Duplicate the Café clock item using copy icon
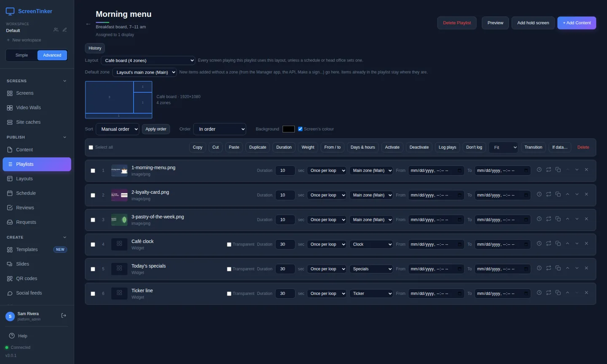607x364 pixels. point(558,244)
